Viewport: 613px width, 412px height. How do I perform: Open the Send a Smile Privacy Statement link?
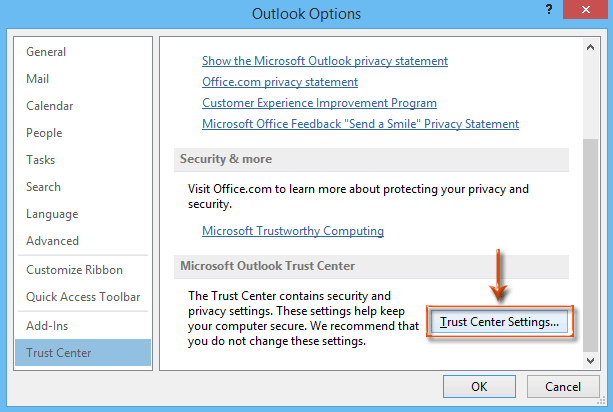click(x=360, y=124)
